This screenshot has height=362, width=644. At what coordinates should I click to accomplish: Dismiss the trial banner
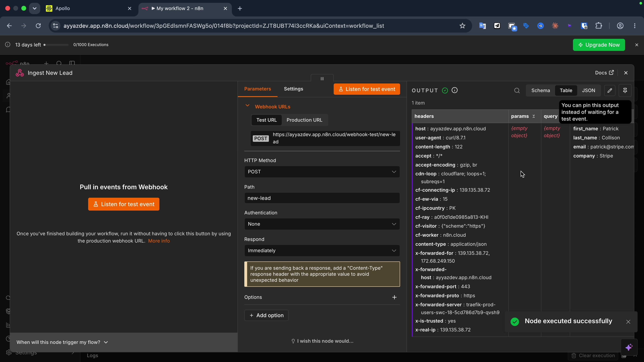[x=637, y=45]
